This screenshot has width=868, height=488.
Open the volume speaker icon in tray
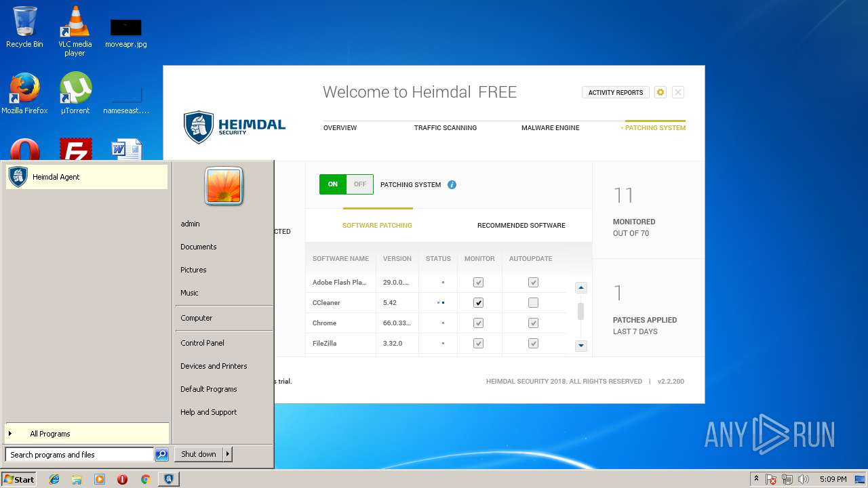[x=804, y=479]
